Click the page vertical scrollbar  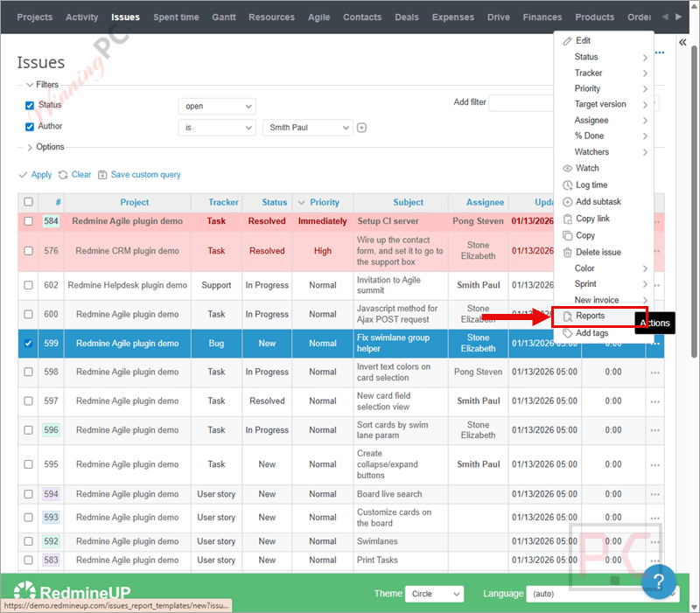(694, 201)
